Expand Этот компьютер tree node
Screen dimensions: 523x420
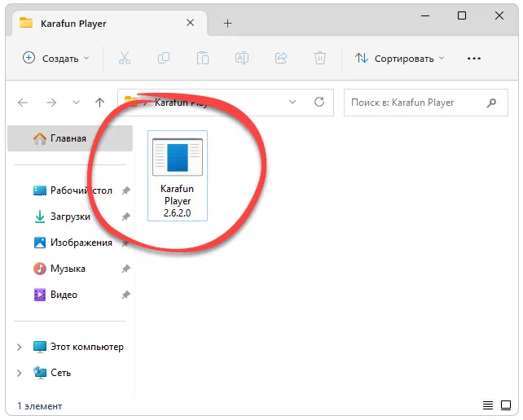click(20, 347)
